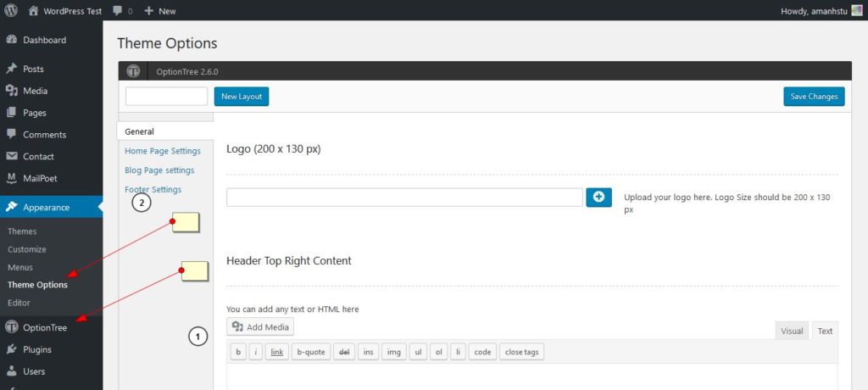The image size is (868, 390).
Task: Click the Plugins plug icon
Action: [x=12, y=349]
